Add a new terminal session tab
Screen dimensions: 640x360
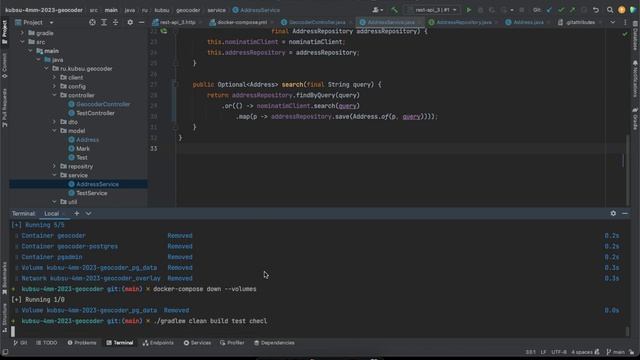coord(77,213)
